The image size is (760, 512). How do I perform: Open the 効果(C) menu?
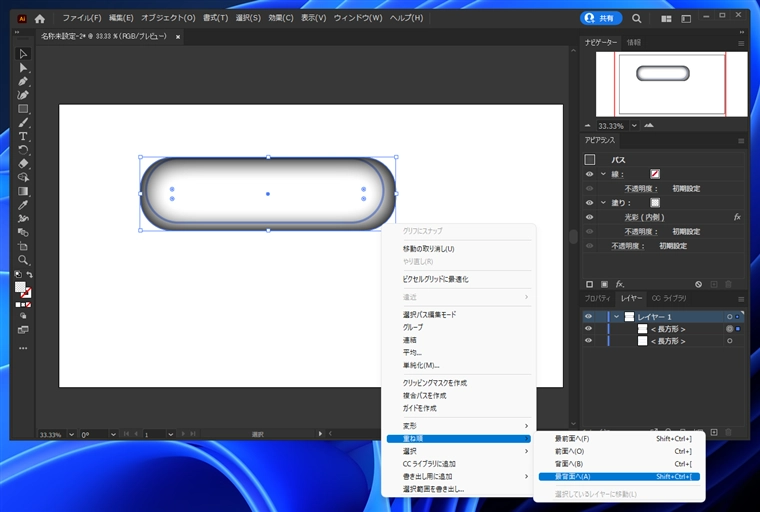point(281,18)
